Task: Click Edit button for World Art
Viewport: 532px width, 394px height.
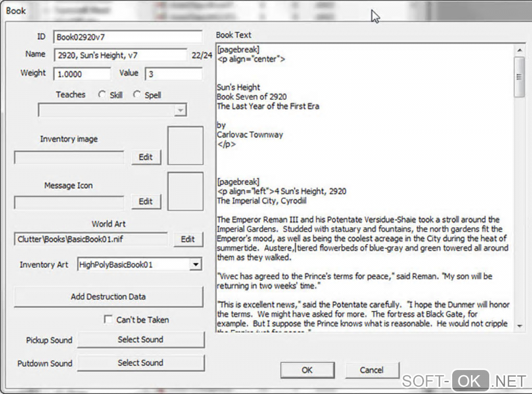Action: (x=188, y=239)
